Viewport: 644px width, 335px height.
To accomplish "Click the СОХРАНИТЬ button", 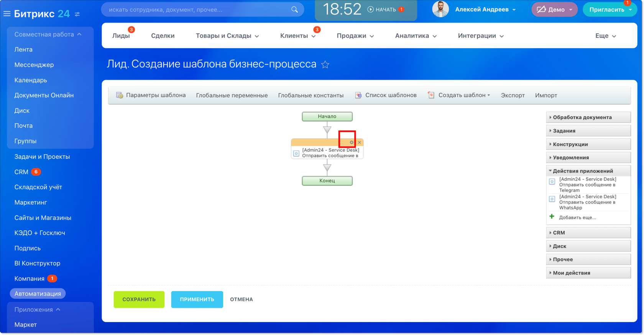I will pos(139,299).
